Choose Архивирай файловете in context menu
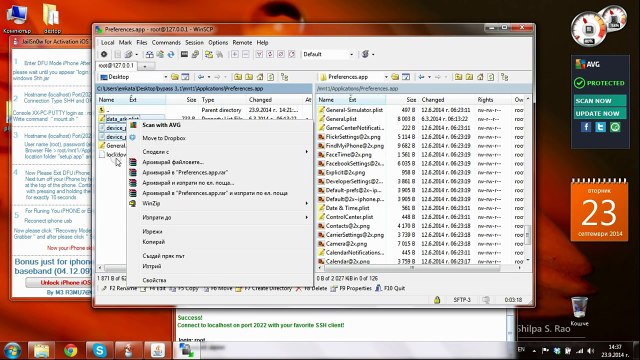The width and height of the screenshot is (640, 360). pos(219,162)
